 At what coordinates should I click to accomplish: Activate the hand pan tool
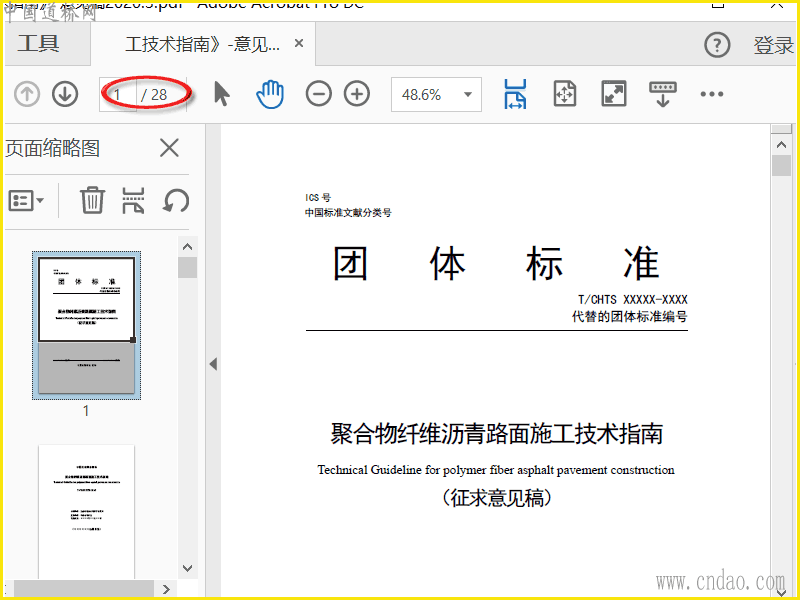[270, 94]
